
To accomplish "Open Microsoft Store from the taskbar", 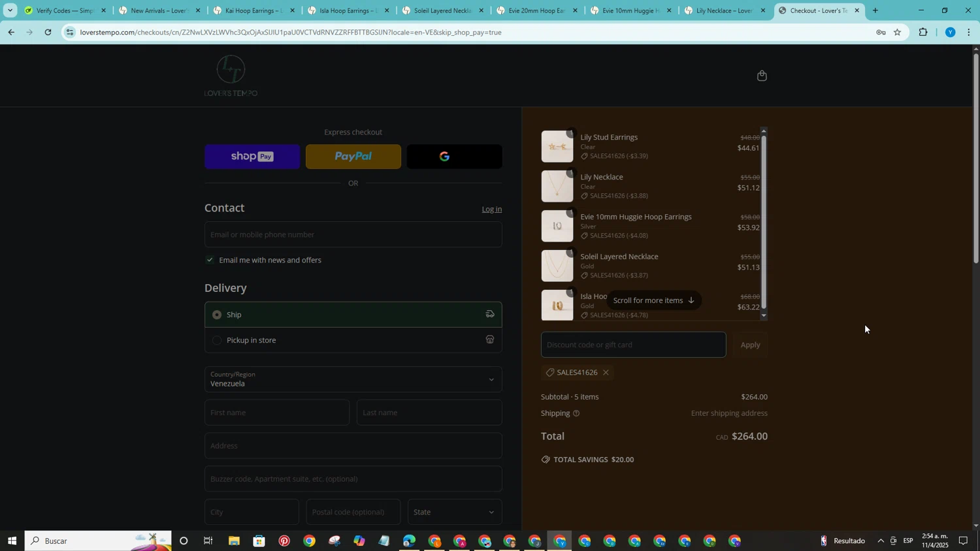I will point(259,541).
